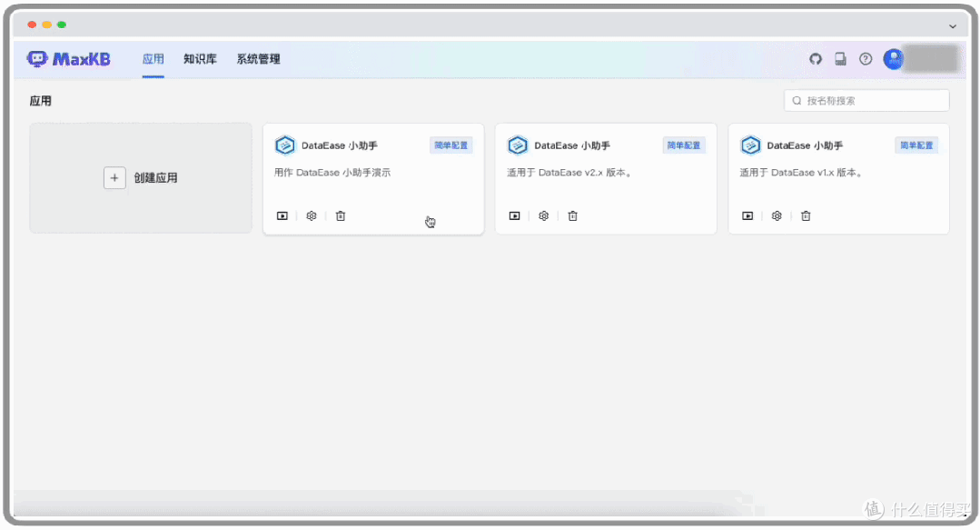Open the 系统管理 tab
The width and height of the screenshot is (980, 530).
[x=258, y=59]
